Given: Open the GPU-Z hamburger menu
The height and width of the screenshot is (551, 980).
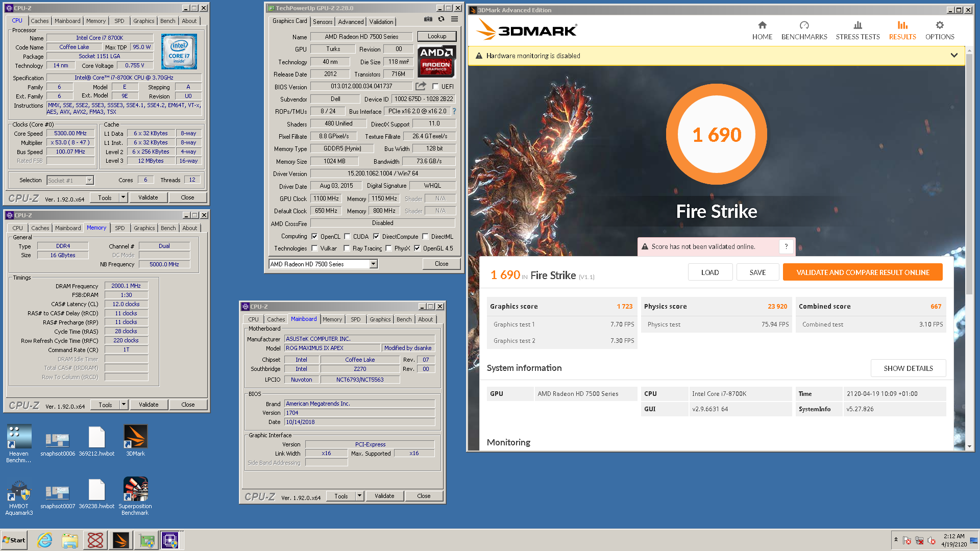Looking at the screenshot, I should tap(454, 19).
